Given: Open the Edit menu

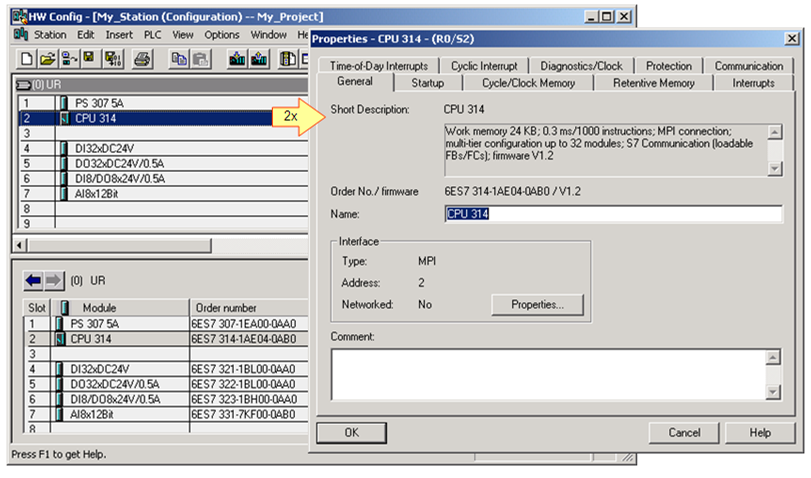Looking at the screenshot, I should [x=85, y=35].
